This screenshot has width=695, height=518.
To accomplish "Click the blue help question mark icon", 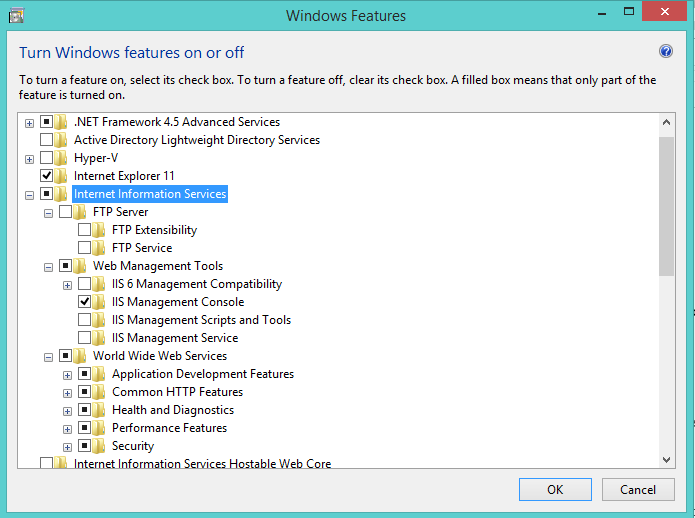I will (x=665, y=51).
